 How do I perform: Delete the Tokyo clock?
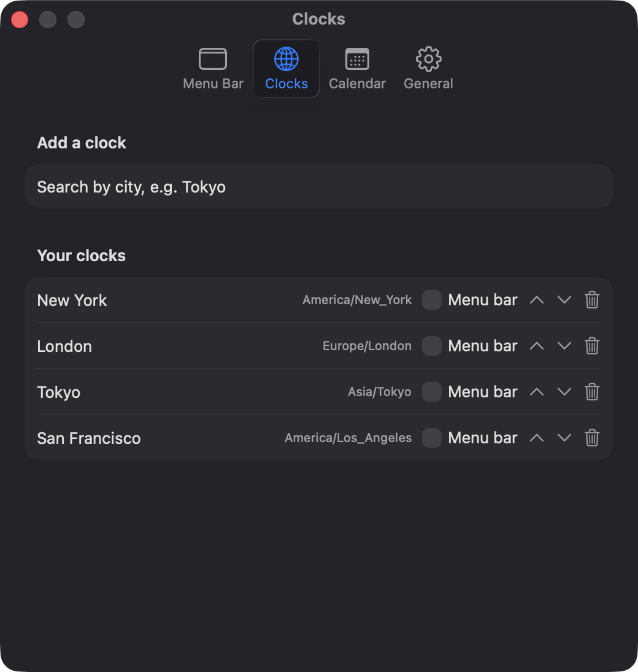click(592, 392)
